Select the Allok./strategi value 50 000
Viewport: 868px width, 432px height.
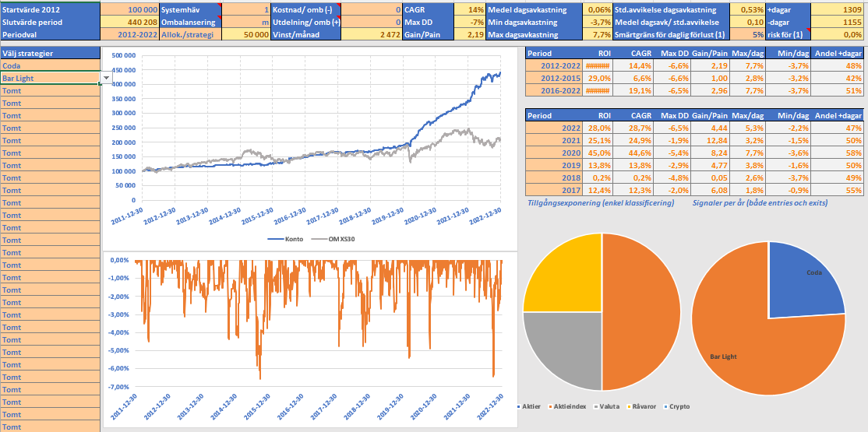[246, 35]
